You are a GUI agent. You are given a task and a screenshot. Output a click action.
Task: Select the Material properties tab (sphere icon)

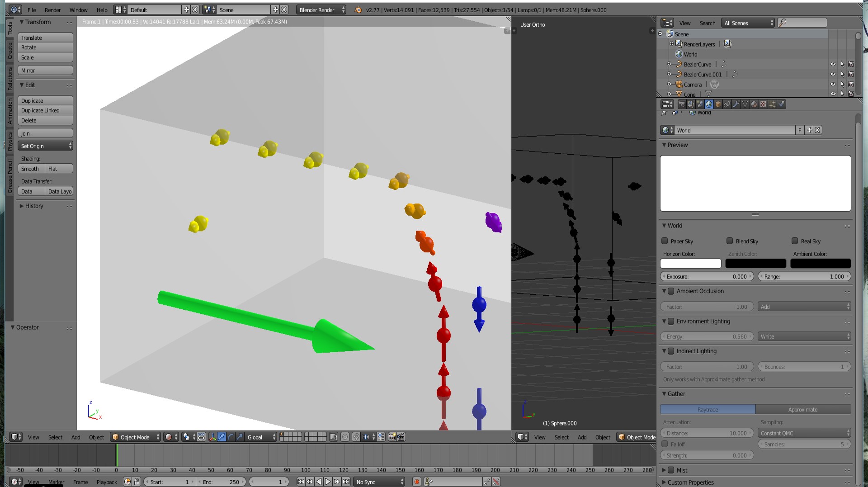point(754,104)
